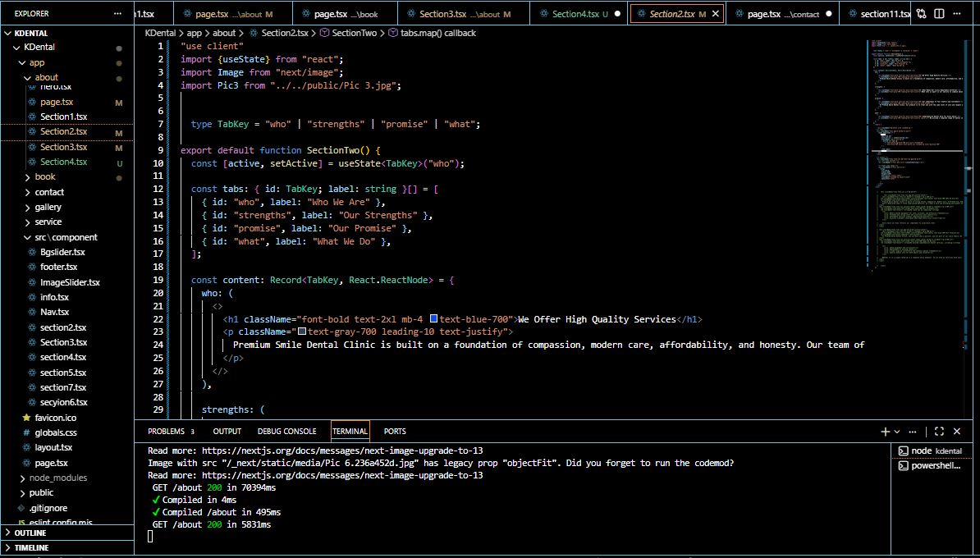980x558 pixels.
Task: Expand the Timeline section
Action: [x=66, y=547]
